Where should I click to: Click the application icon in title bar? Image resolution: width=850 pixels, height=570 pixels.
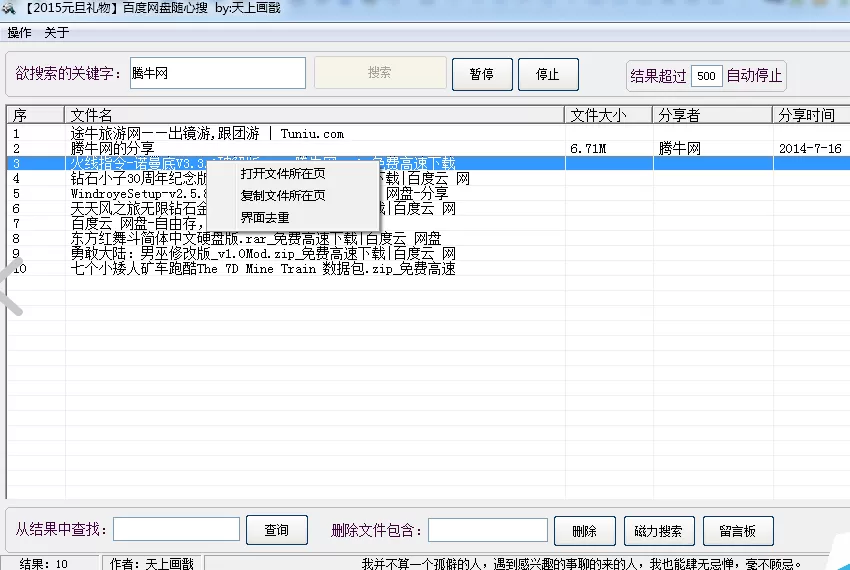coord(9,8)
